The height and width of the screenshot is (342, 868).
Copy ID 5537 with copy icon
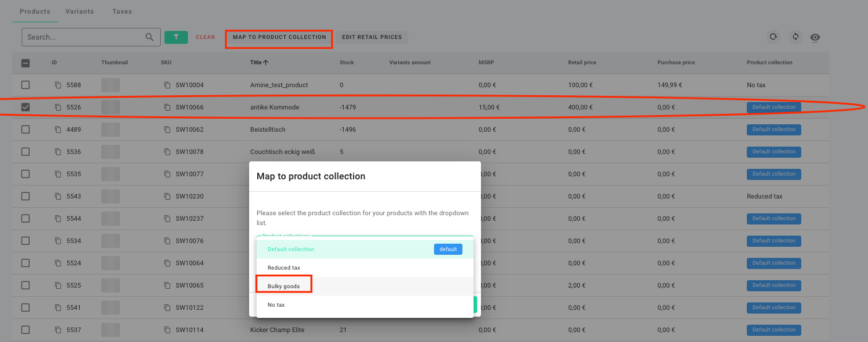[x=58, y=330]
